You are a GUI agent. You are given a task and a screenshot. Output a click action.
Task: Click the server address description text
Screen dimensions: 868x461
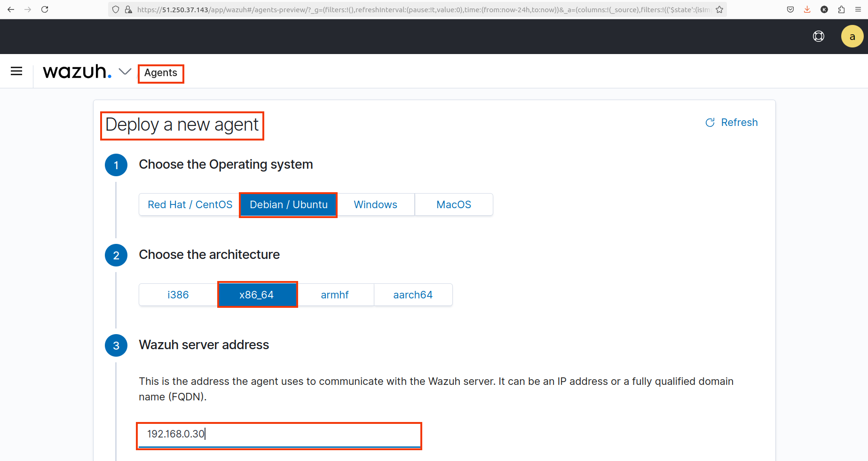(436, 389)
